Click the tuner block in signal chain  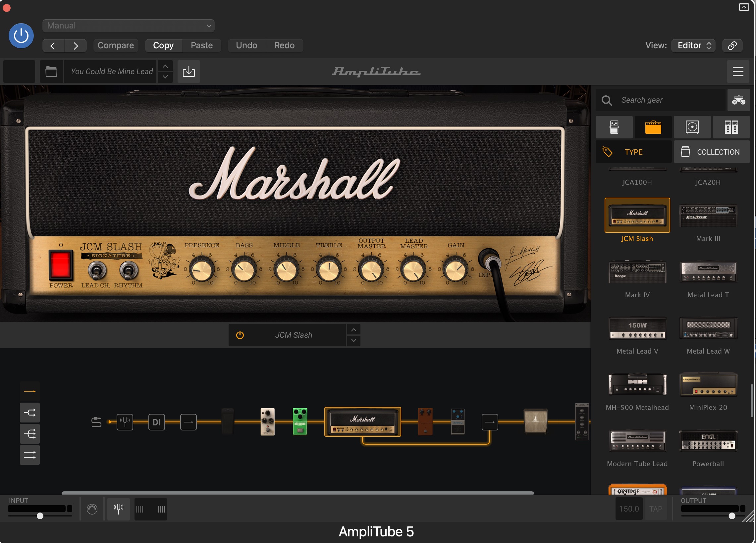point(125,422)
